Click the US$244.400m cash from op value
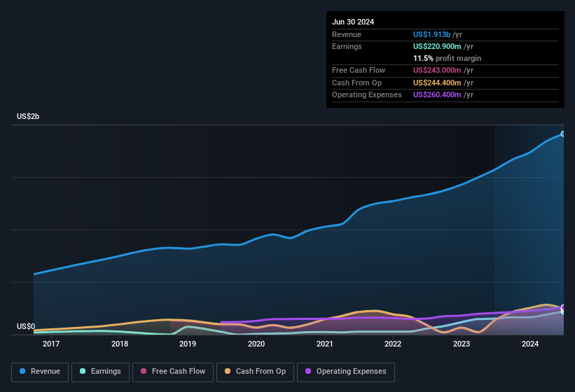 click(437, 83)
